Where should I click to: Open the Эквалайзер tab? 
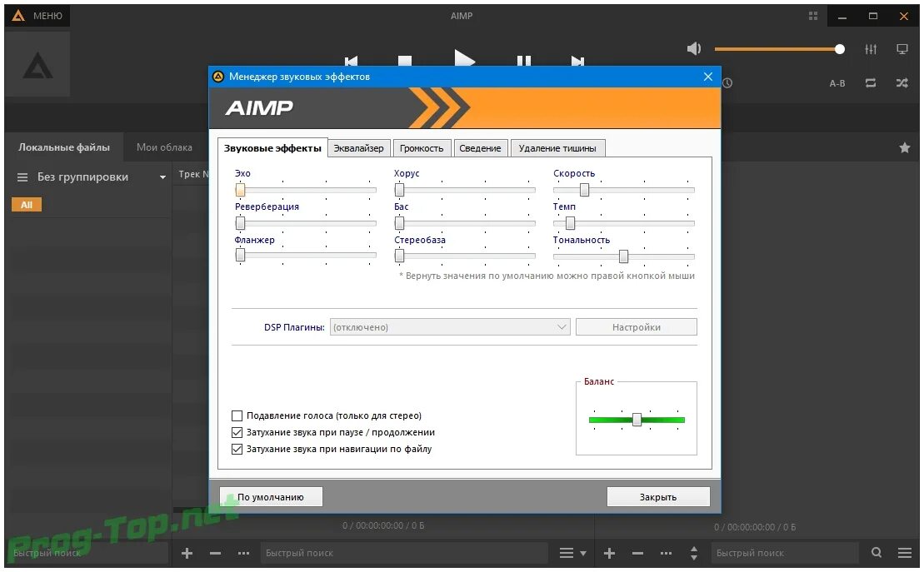(x=358, y=148)
